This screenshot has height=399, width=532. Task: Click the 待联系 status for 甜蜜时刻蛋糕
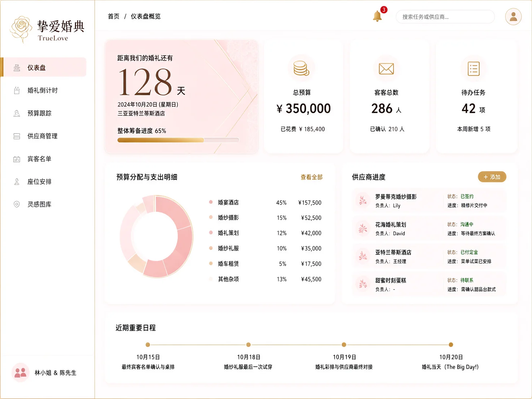(x=467, y=280)
